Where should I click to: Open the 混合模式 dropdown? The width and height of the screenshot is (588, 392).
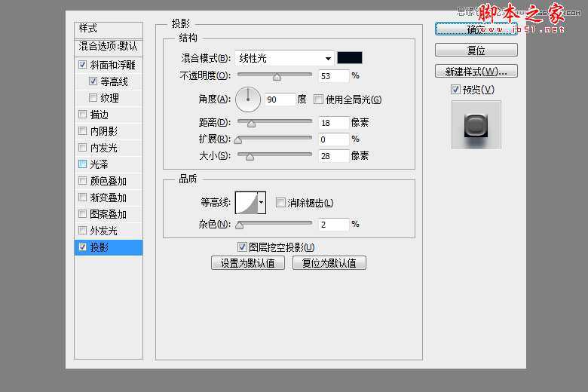coord(284,58)
